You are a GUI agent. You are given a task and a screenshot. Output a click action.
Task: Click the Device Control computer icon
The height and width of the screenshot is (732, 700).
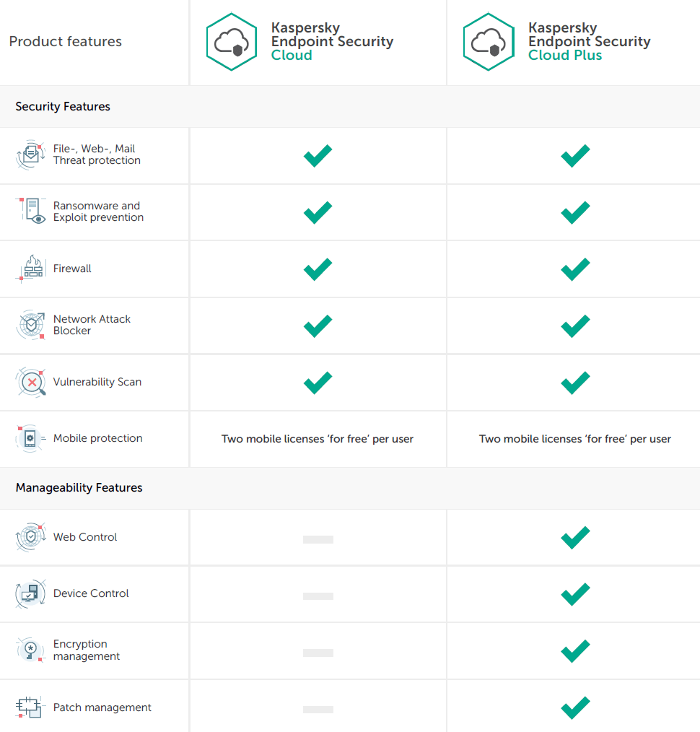point(31,593)
